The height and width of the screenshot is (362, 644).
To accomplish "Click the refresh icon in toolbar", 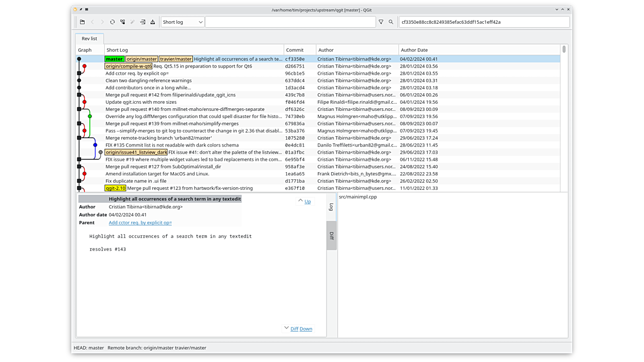I will pyautogui.click(x=112, y=22).
